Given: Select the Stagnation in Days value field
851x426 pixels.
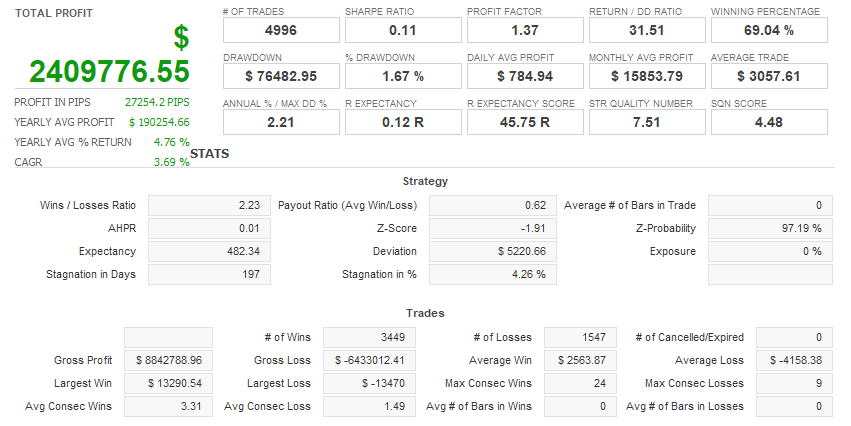Looking at the screenshot, I should point(208,274).
